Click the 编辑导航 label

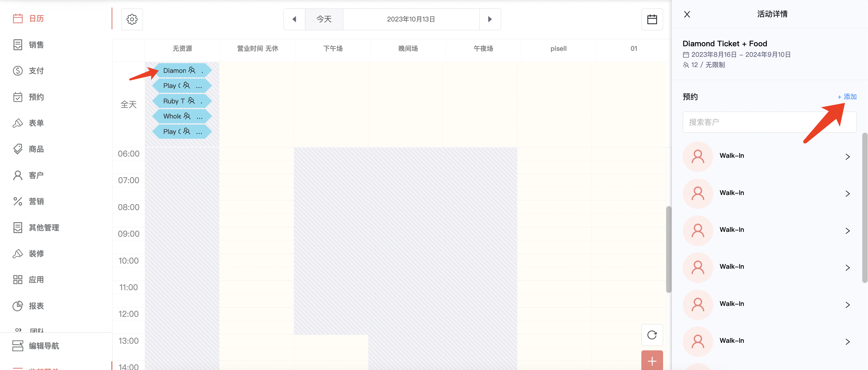pos(44,346)
